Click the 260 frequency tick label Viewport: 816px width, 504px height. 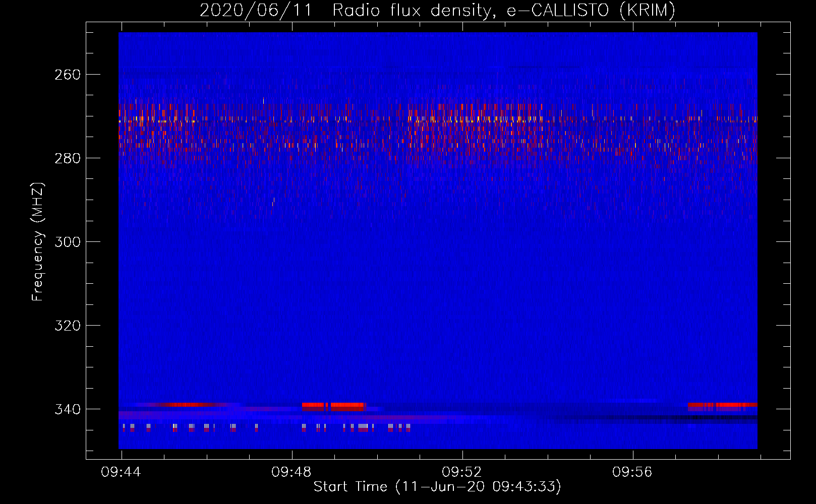68,75
